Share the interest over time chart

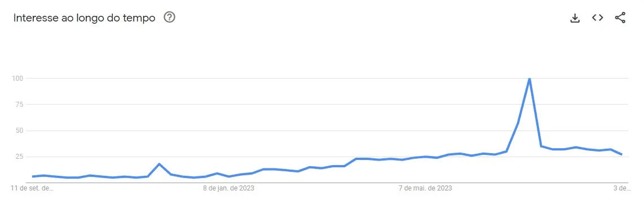tap(620, 18)
